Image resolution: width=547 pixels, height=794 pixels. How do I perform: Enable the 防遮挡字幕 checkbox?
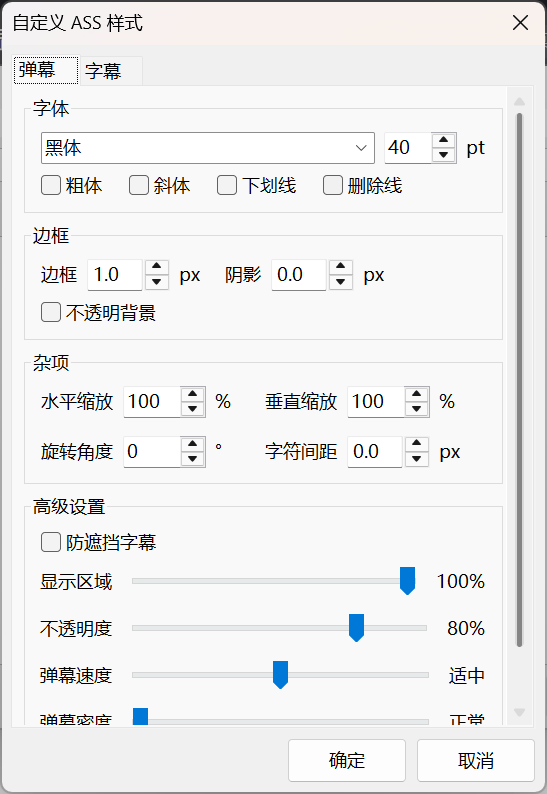(51, 542)
